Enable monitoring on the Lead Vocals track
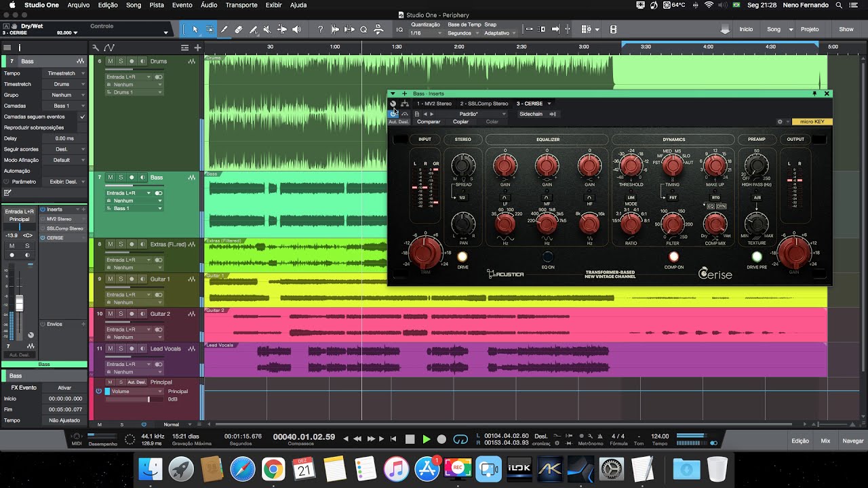This screenshot has width=868, height=488. coord(142,349)
